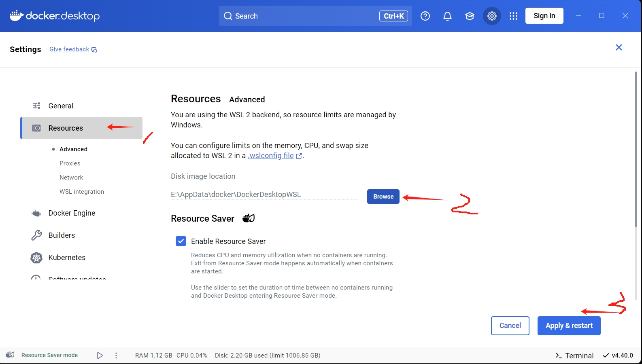
Task: Open the notifications bell icon
Action: point(447,16)
